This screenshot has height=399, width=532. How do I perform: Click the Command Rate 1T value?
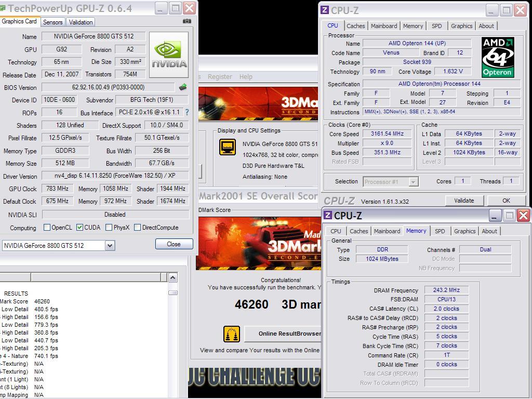(x=446, y=355)
